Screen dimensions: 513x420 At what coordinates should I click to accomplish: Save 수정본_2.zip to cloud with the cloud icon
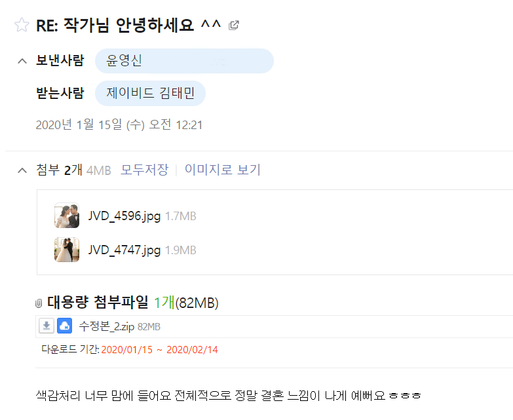(x=64, y=326)
